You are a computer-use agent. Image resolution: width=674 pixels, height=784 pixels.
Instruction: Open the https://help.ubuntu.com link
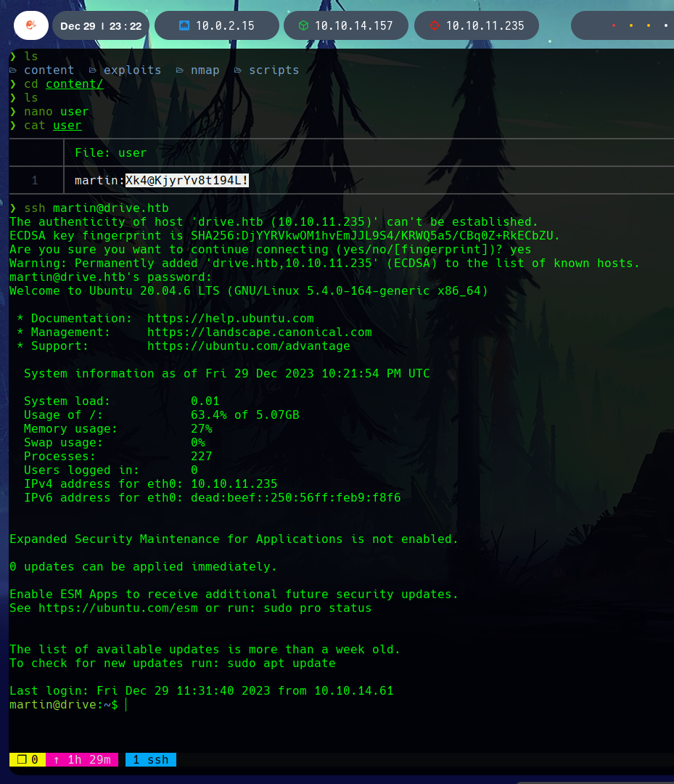pyautogui.click(x=230, y=318)
